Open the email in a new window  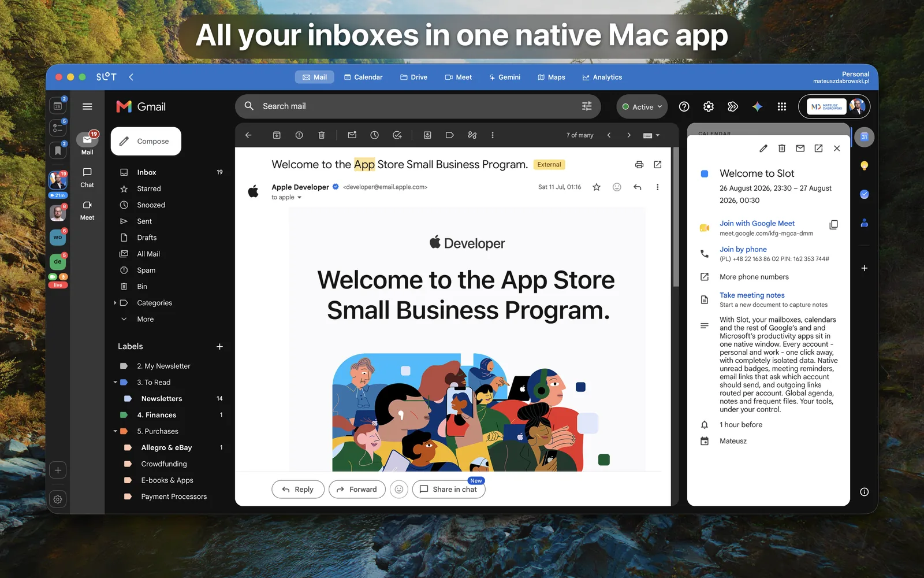(x=658, y=165)
